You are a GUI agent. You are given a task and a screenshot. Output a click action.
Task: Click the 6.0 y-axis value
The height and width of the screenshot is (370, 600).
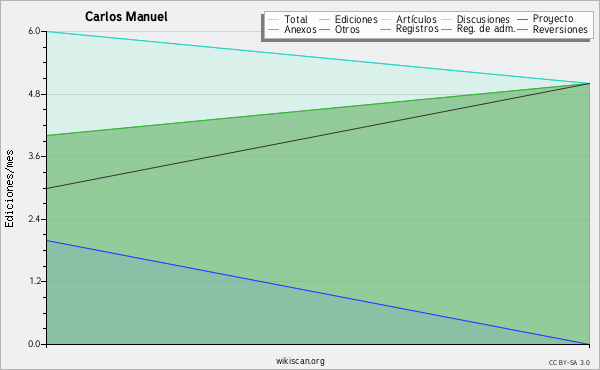coord(34,31)
